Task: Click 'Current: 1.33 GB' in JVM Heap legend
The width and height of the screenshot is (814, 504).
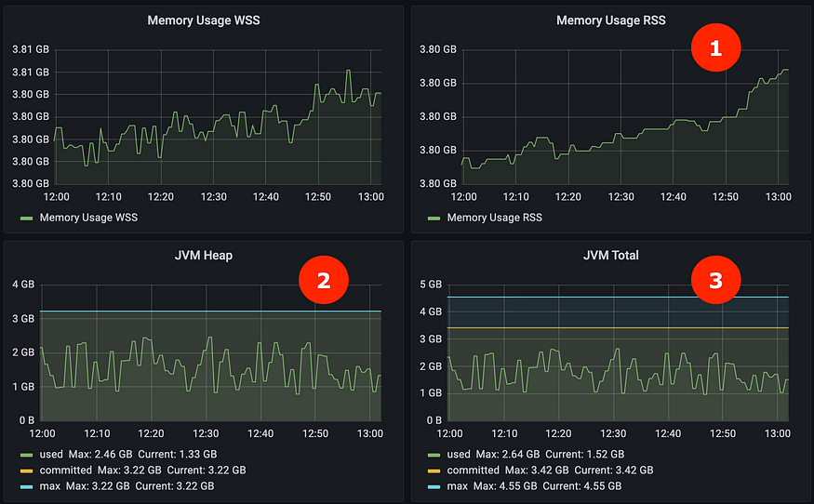Action: coord(178,454)
